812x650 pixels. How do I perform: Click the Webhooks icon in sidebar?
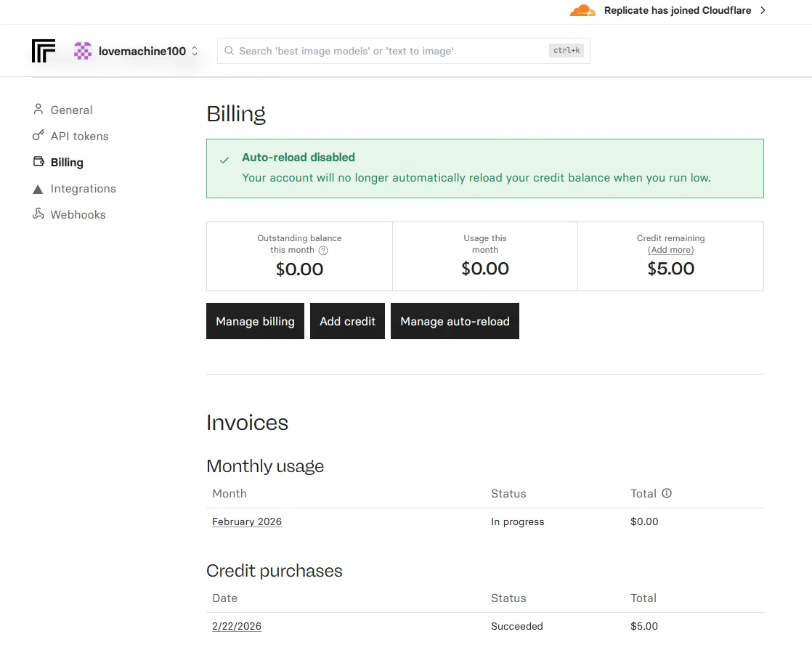click(x=38, y=214)
